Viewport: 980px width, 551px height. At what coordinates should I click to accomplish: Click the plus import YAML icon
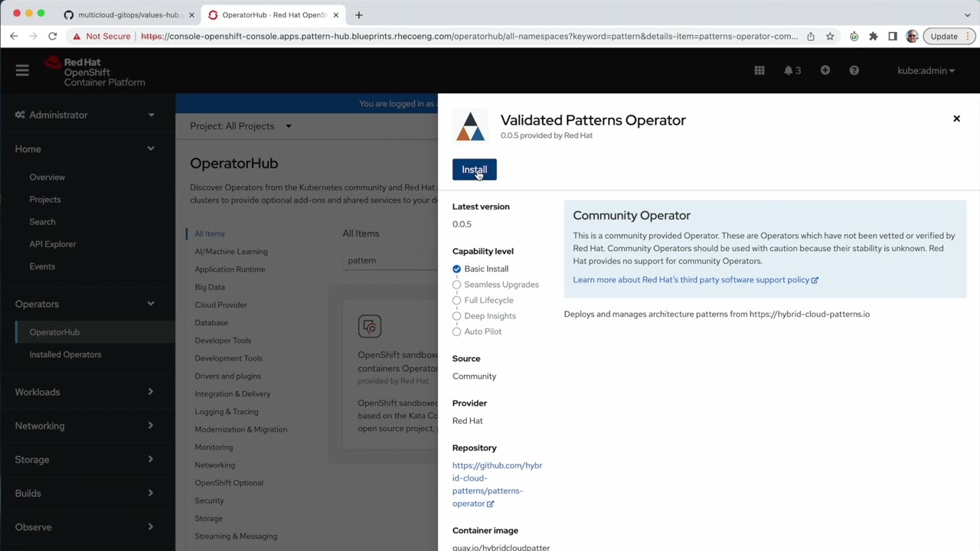pos(825,70)
